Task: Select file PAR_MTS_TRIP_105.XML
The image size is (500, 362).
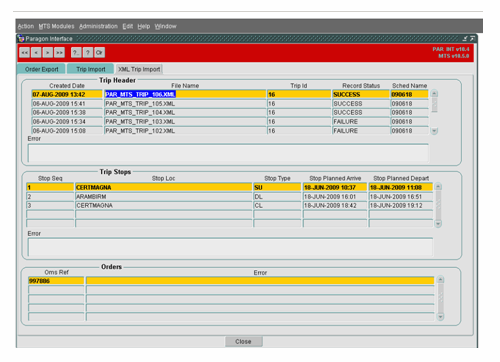Action: (x=185, y=104)
